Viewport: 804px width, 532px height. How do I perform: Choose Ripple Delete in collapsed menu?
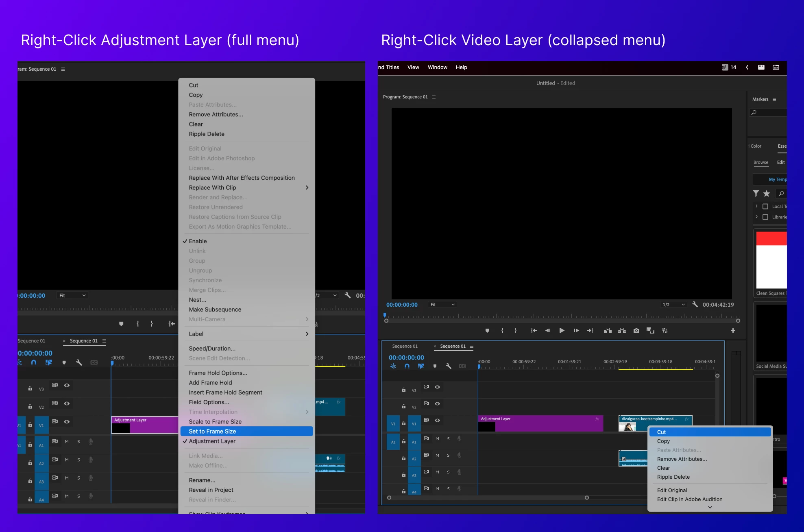tap(673, 477)
